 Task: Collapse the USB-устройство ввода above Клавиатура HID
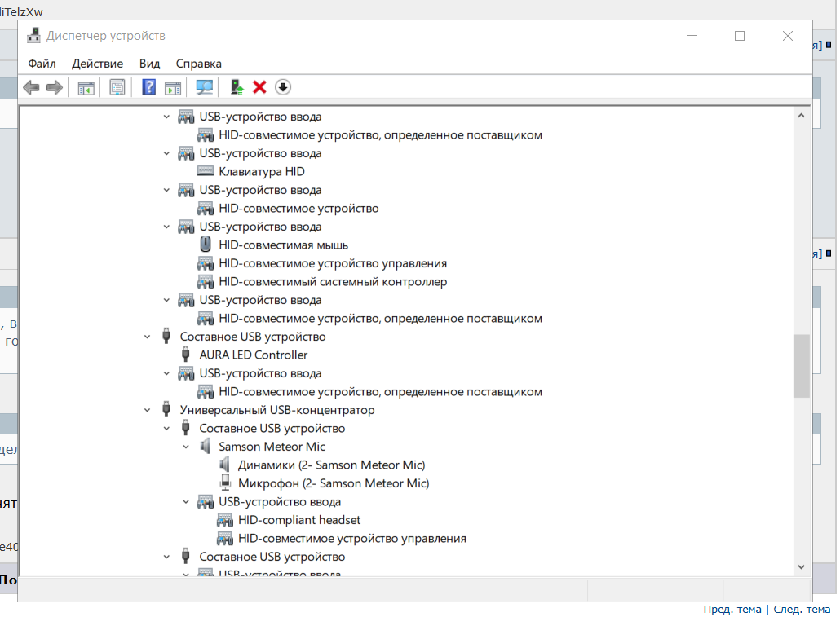[166, 153]
